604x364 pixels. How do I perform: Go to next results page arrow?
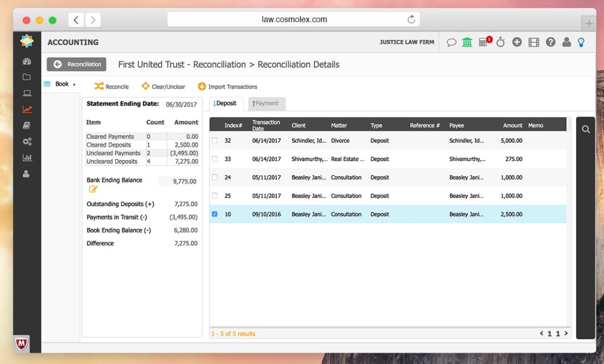[x=566, y=333]
